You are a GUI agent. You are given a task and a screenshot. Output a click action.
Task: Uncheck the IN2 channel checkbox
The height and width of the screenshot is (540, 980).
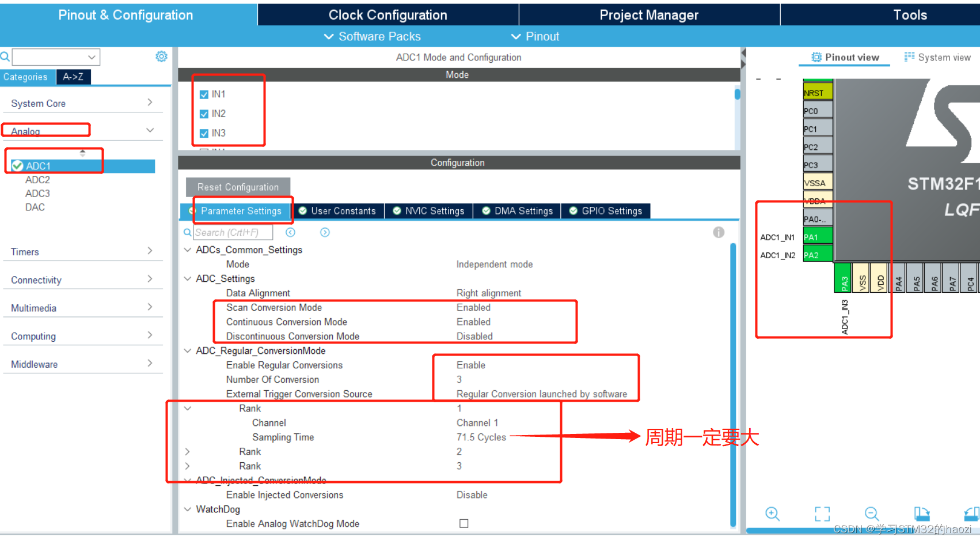tap(204, 114)
